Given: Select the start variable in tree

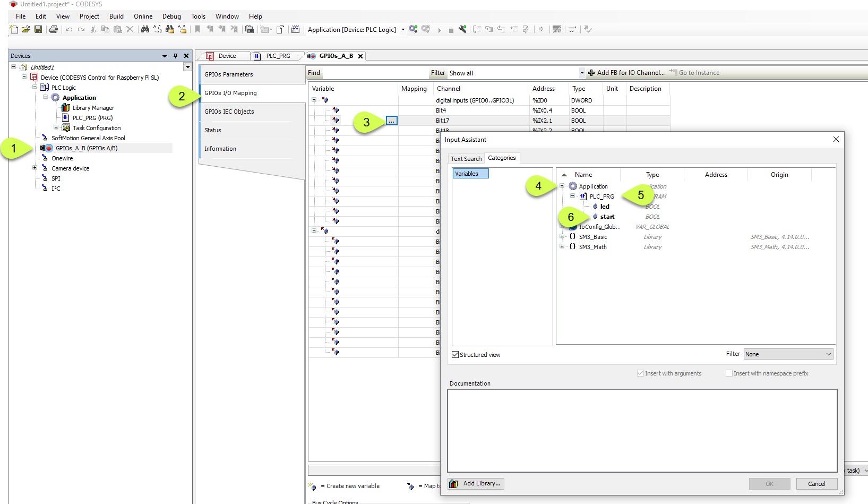Looking at the screenshot, I should [607, 217].
